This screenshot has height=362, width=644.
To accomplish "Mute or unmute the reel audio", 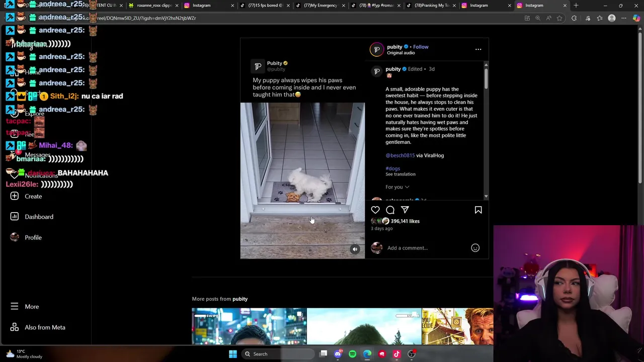I will [x=355, y=249].
